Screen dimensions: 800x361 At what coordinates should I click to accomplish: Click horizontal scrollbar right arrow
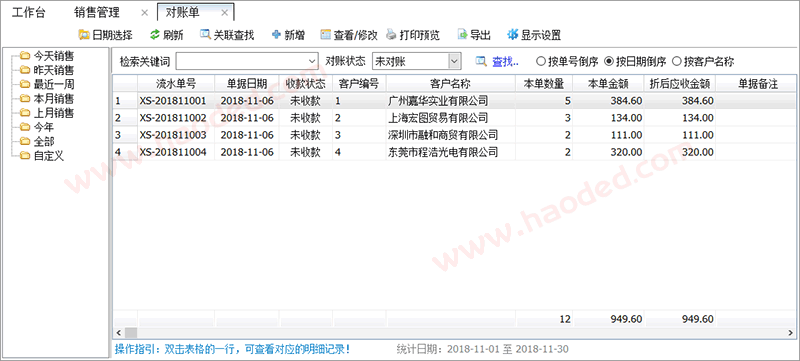point(791,332)
